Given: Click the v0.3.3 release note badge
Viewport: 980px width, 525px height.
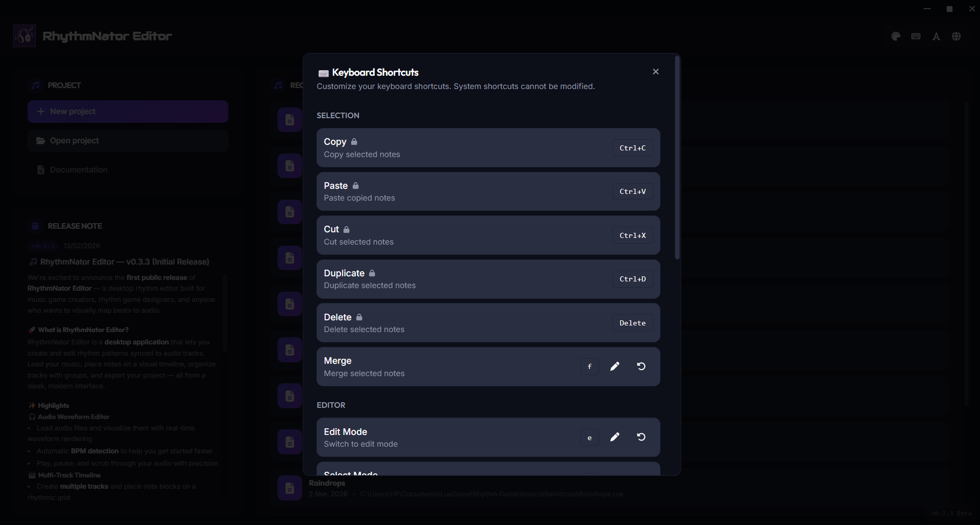Looking at the screenshot, I should pos(43,246).
